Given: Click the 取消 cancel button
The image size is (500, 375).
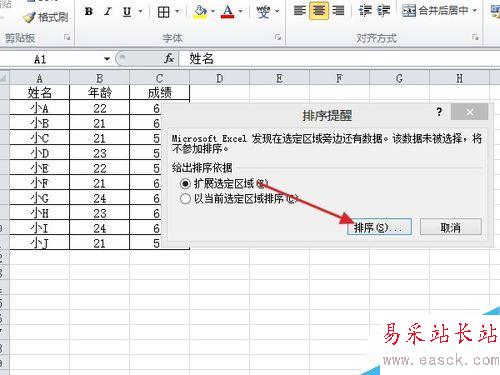Looking at the screenshot, I should pos(451,227).
